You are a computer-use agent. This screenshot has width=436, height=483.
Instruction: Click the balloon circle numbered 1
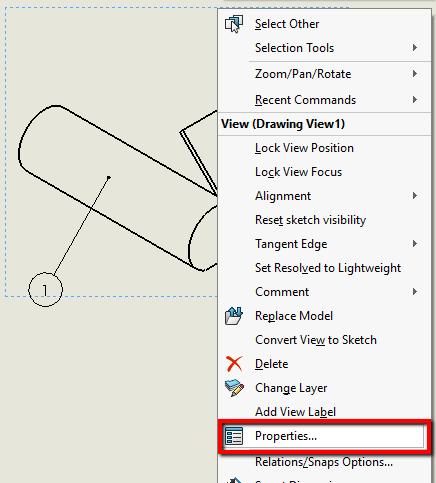tap(45, 290)
